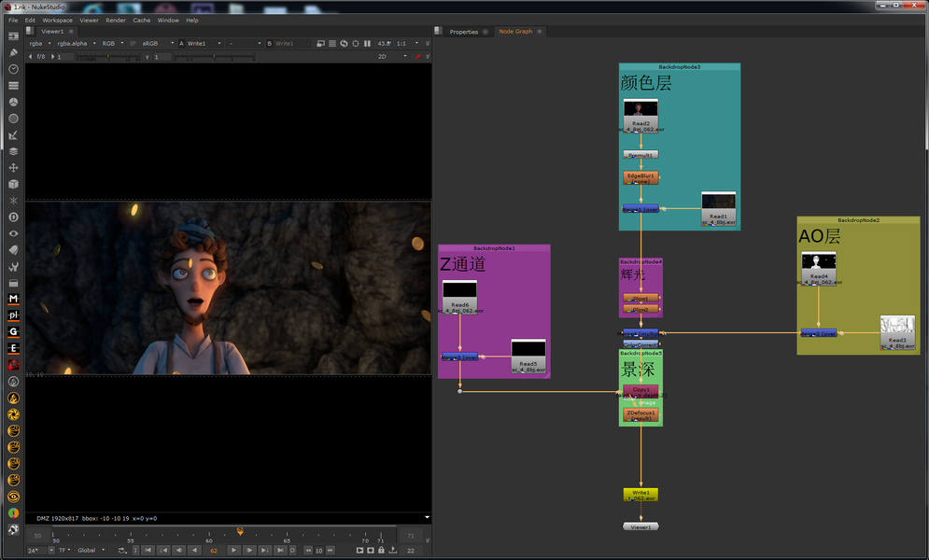Image resolution: width=929 pixels, height=560 pixels.
Task: Open the Global frame range dropdown
Action: point(91,551)
